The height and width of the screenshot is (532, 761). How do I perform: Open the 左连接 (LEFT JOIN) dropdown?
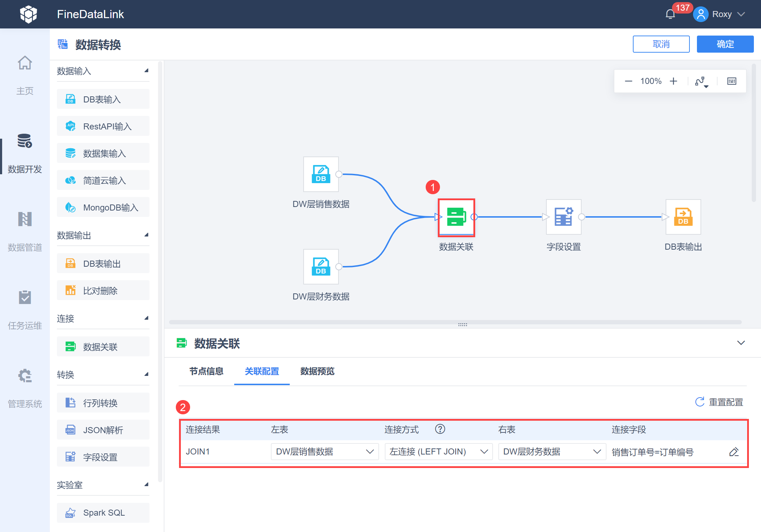click(439, 452)
